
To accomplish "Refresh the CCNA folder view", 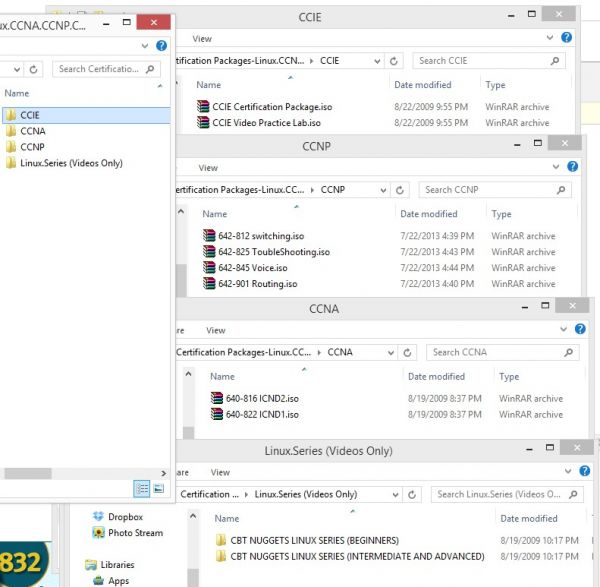I will 407,352.
